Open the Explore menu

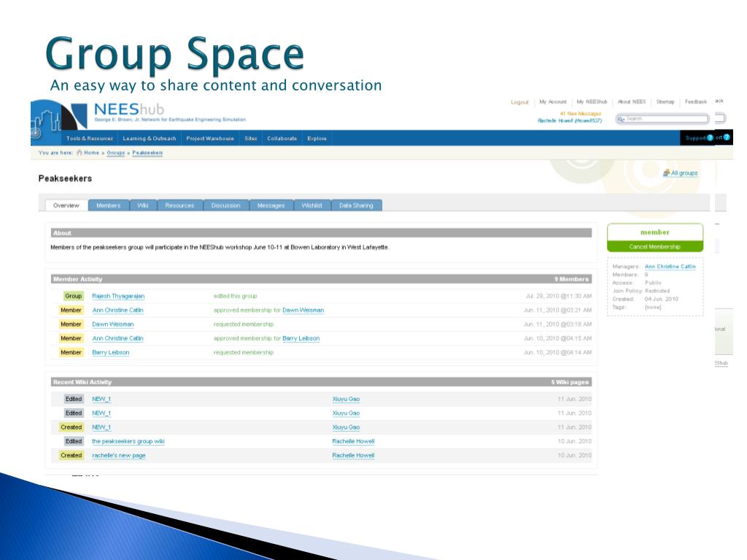[x=317, y=139]
